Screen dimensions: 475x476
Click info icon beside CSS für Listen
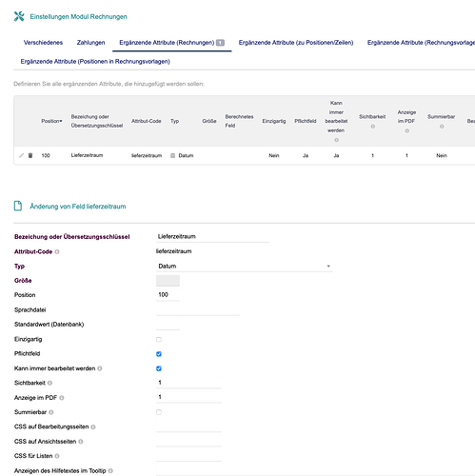pos(57,456)
